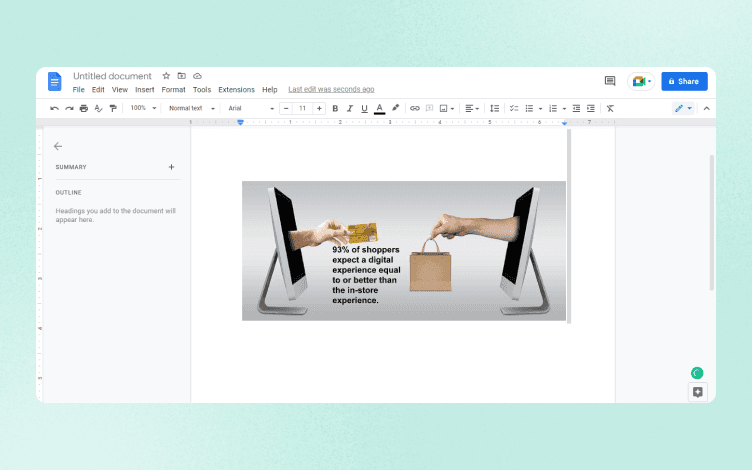The height and width of the screenshot is (470, 752).
Task: Open the File menu
Action: click(x=79, y=90)
